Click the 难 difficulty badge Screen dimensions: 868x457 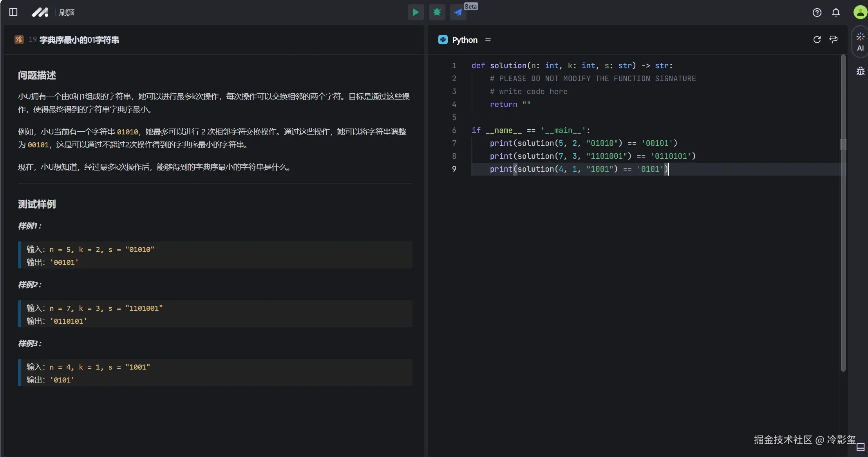(19, 40)
